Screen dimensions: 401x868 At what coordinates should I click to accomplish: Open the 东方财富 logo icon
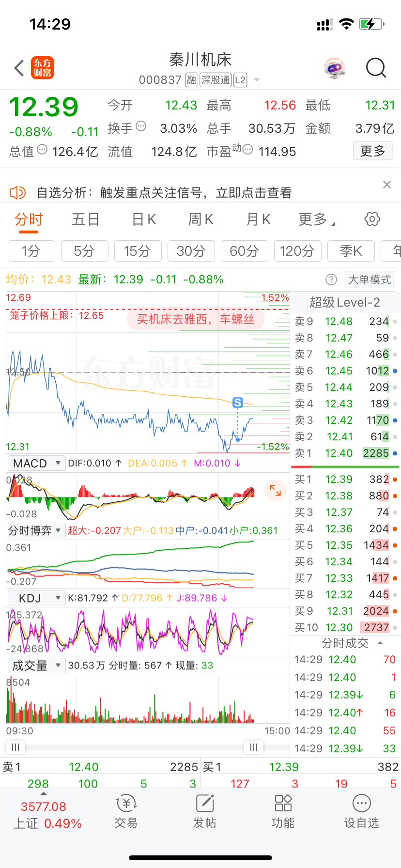tap(43, 68)
